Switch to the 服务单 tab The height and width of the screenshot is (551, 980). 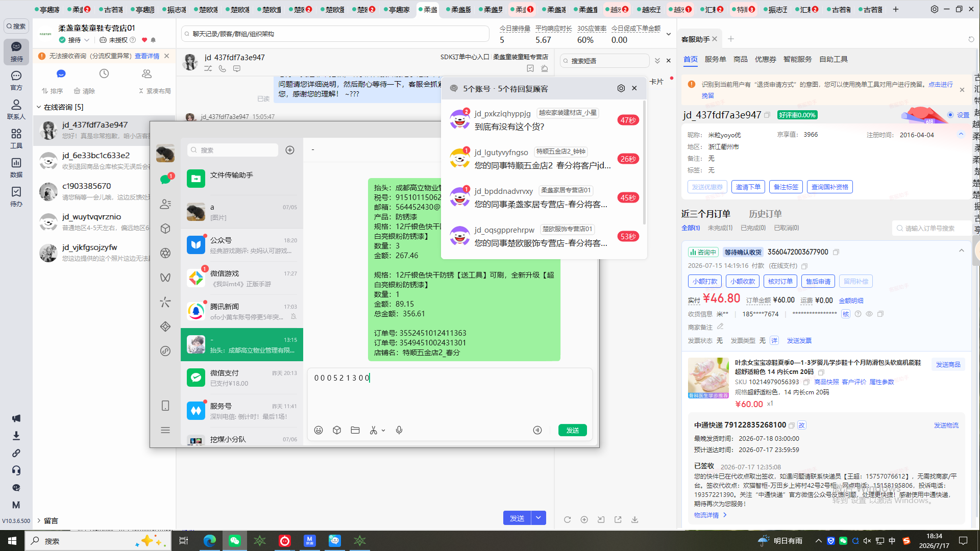pyautogui.click(x=716, y=59)
